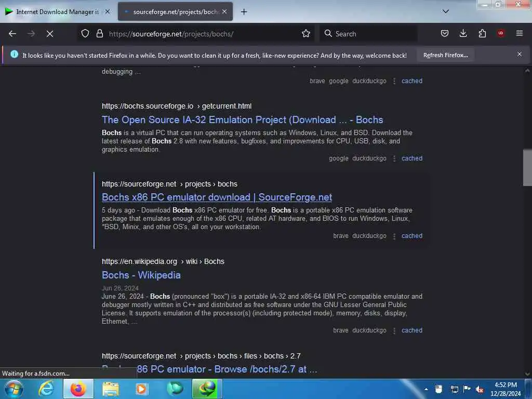Click duckduckgo in the debugging result row
This screenshot has width=532, height=399.
(x=369, y=81)
